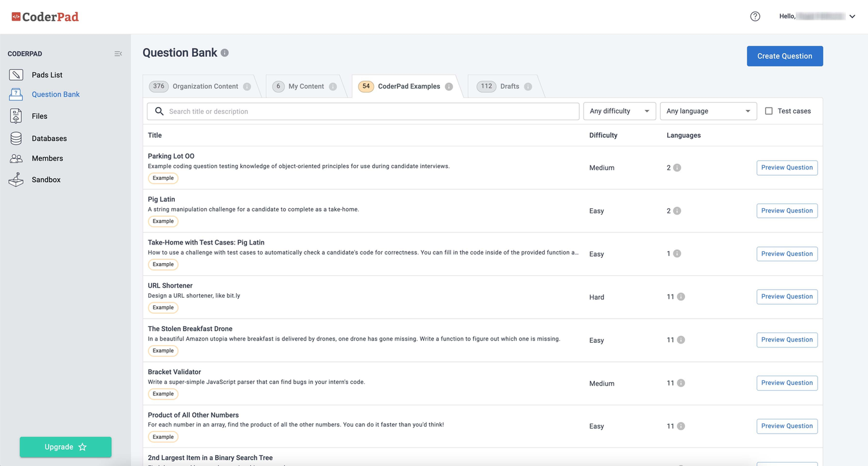Click the info icon beside Question Bank heading
This screenshot has height=466, width=868.
click(225, 53)
